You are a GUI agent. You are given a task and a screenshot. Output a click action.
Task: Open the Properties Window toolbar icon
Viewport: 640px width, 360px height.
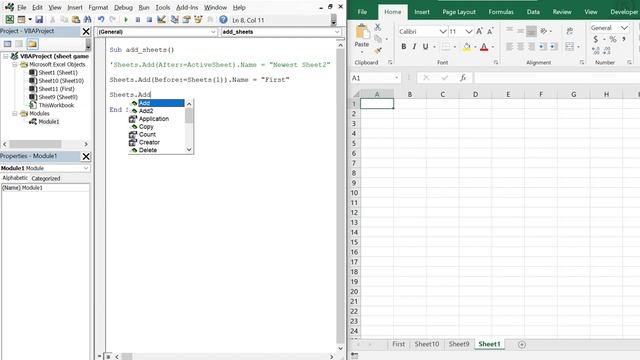(187, 20)
